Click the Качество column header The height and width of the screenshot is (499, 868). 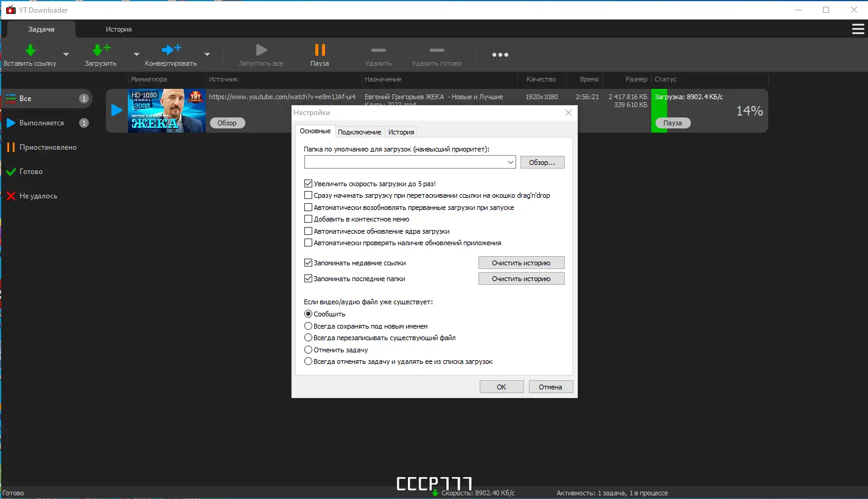(x=541, y=79)
